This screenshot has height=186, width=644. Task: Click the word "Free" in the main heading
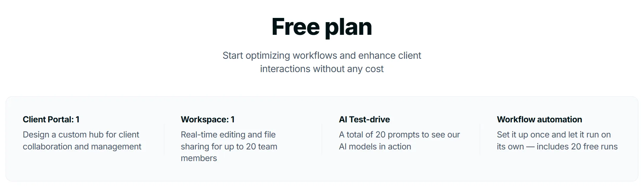coord(295,27)
